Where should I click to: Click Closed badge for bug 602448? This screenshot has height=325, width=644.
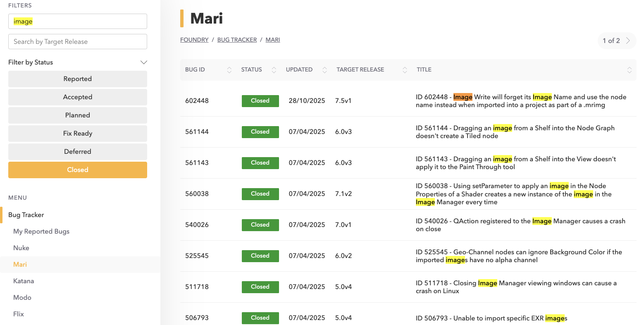click(260, 101)
